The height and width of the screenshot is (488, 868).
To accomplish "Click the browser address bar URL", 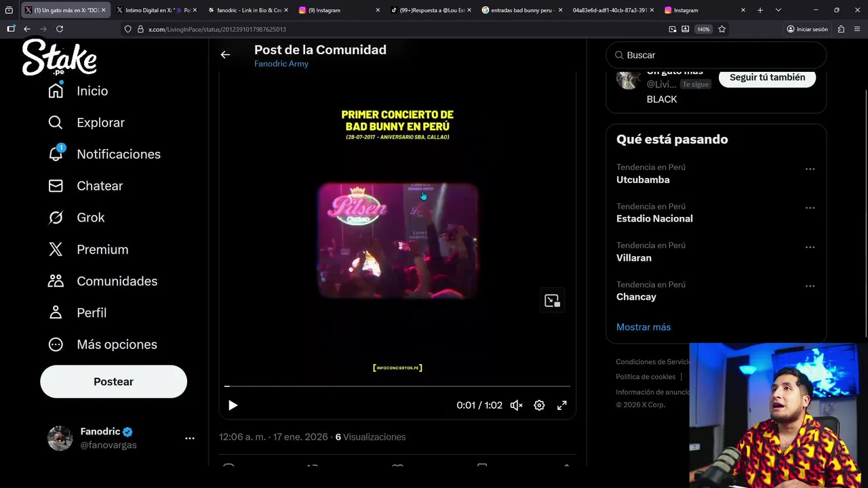I will tap(217, 29).
